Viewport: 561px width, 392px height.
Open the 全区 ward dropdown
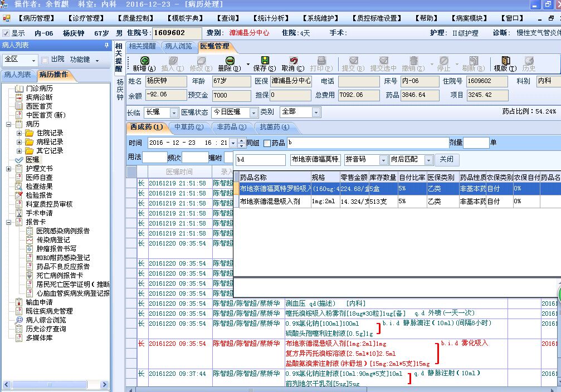[x=33, y=61]
